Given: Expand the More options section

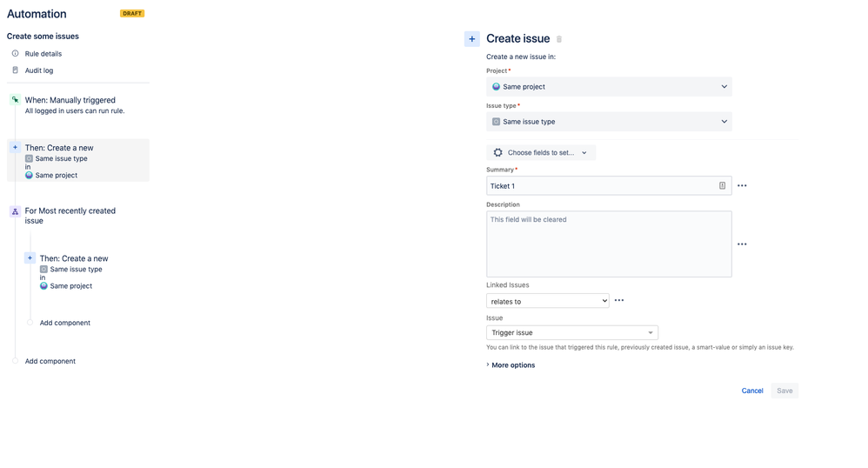Looking at the screenshot, I should click(511, 365).
